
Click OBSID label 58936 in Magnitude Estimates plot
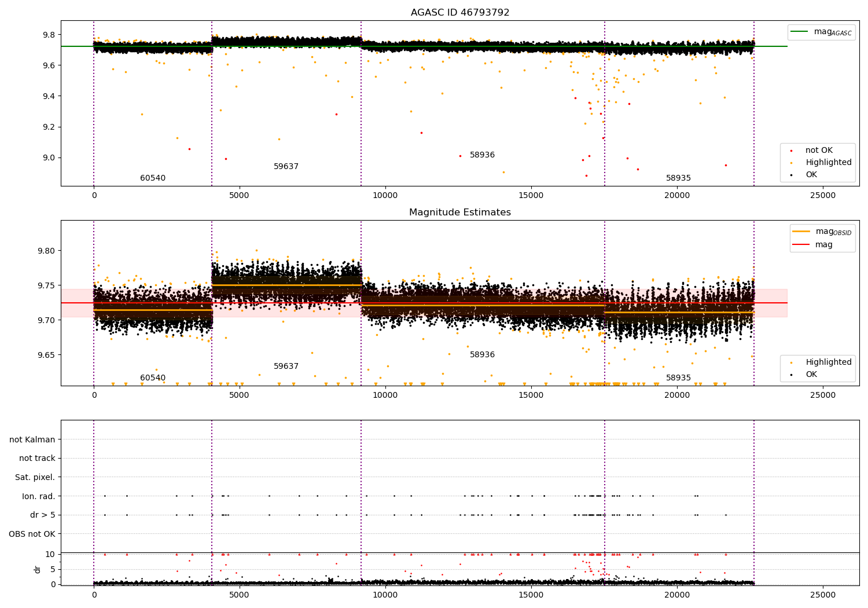pyautogui.click(x=482, y=355)
